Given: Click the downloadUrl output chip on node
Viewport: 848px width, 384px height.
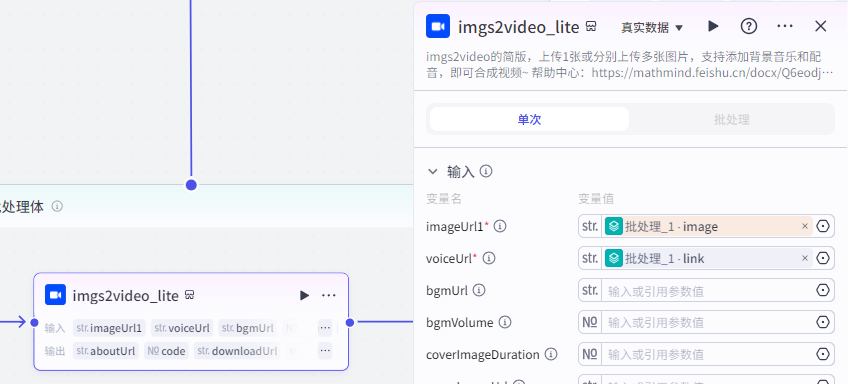Looking at the screenshot, I should [x=237, y=351].
